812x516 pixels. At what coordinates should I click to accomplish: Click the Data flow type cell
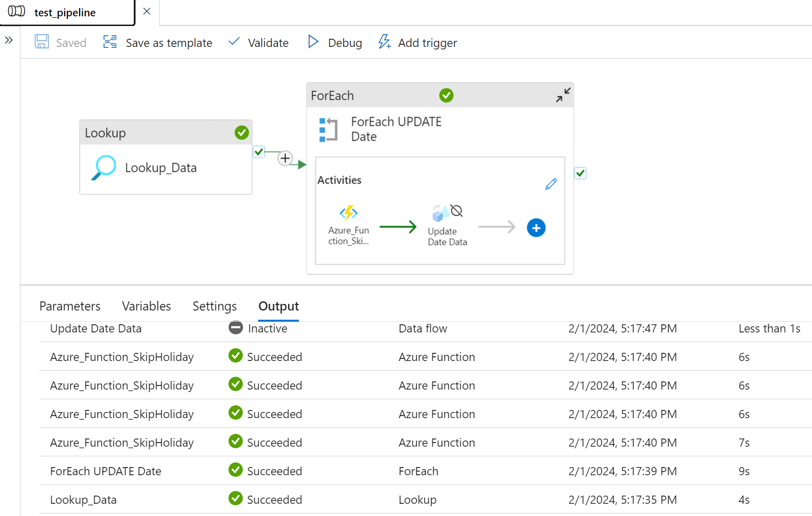point(423,328)
